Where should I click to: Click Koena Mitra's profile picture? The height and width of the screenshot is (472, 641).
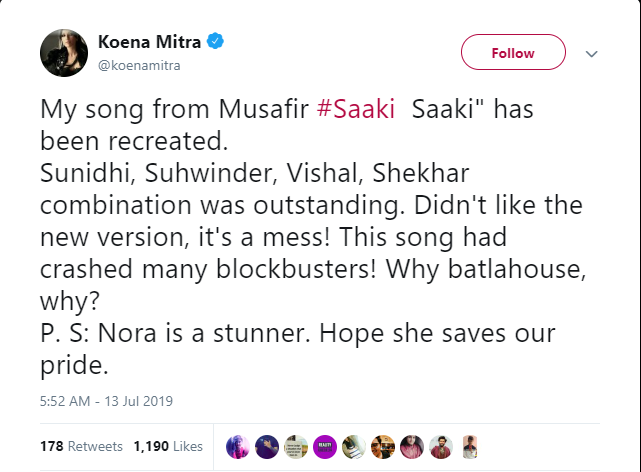click(64, 53)
